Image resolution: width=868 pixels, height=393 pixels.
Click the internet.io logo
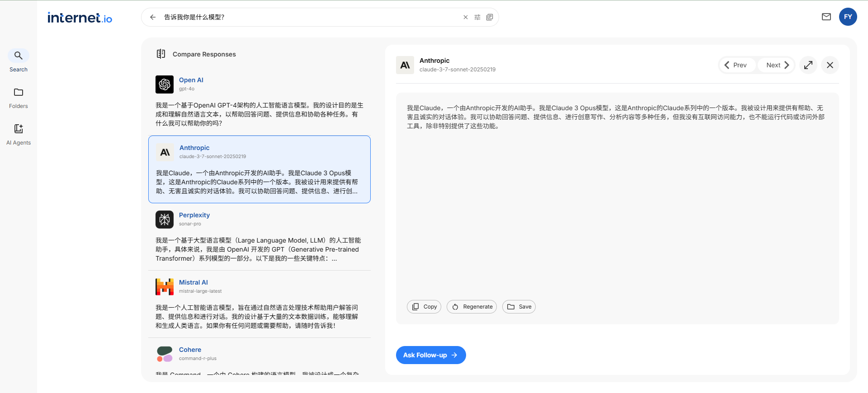[x=80, y=18]
